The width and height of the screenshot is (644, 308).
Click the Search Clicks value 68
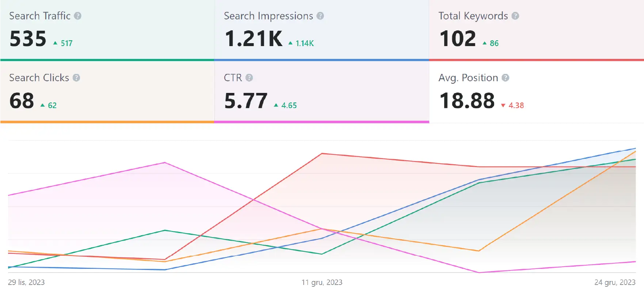tap(22, 101)
